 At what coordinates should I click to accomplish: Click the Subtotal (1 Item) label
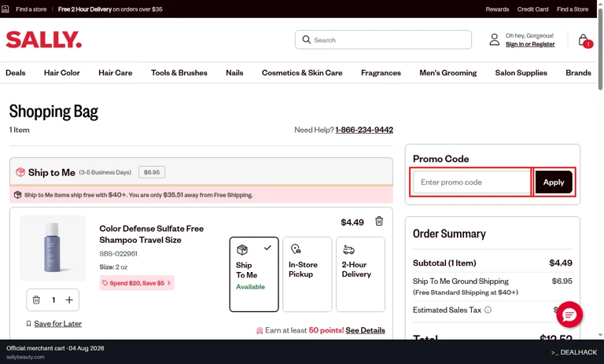[x=444, y=263]
